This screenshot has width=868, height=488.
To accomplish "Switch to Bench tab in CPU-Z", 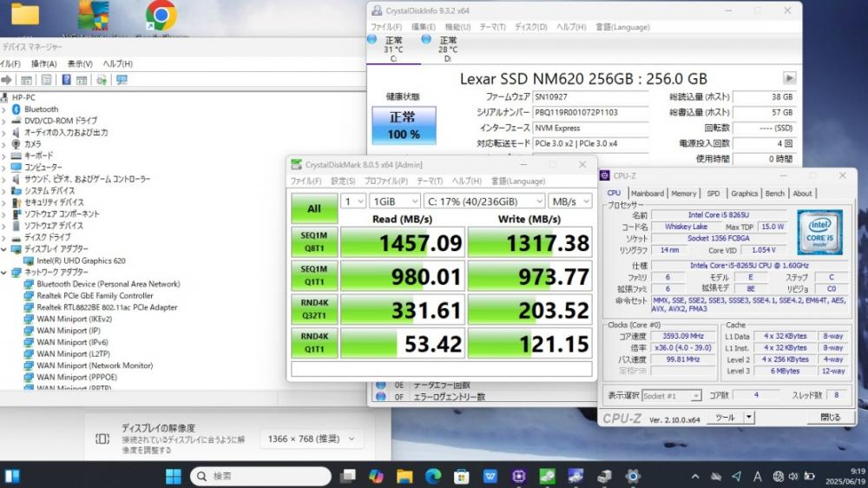I will (x=774, y=194).
